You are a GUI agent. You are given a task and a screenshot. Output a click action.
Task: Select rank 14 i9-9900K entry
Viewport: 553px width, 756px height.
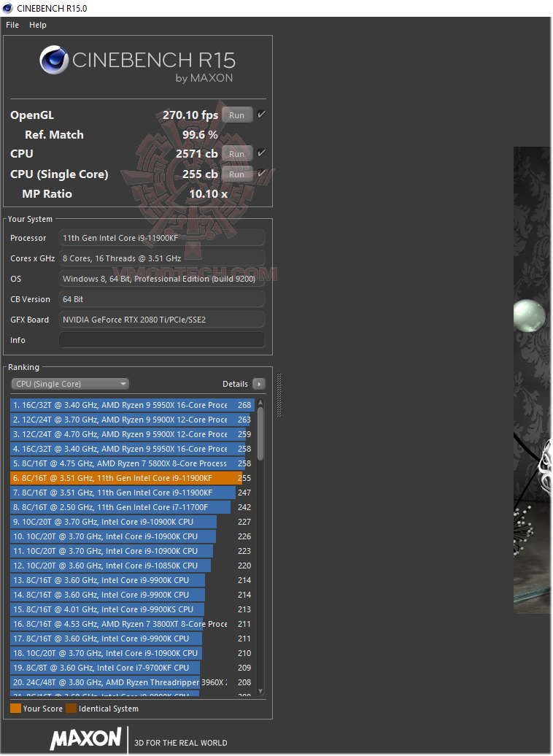point(133,595)
